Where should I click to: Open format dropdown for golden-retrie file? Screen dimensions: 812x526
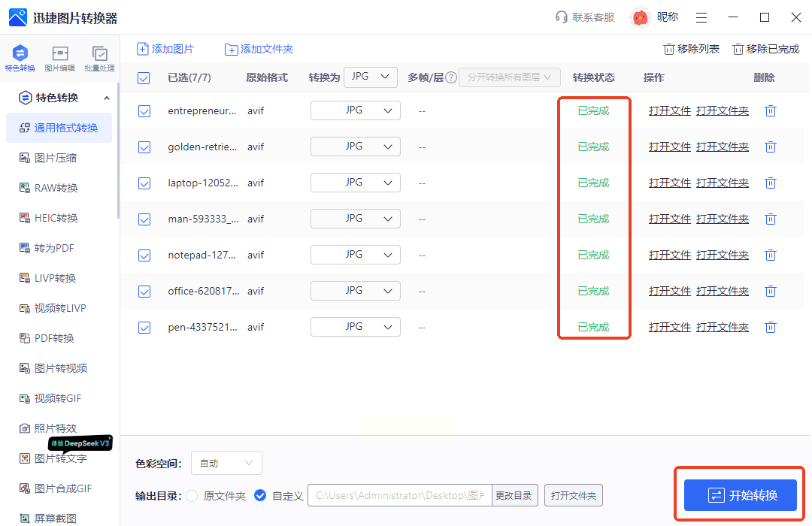coord(355,147)
